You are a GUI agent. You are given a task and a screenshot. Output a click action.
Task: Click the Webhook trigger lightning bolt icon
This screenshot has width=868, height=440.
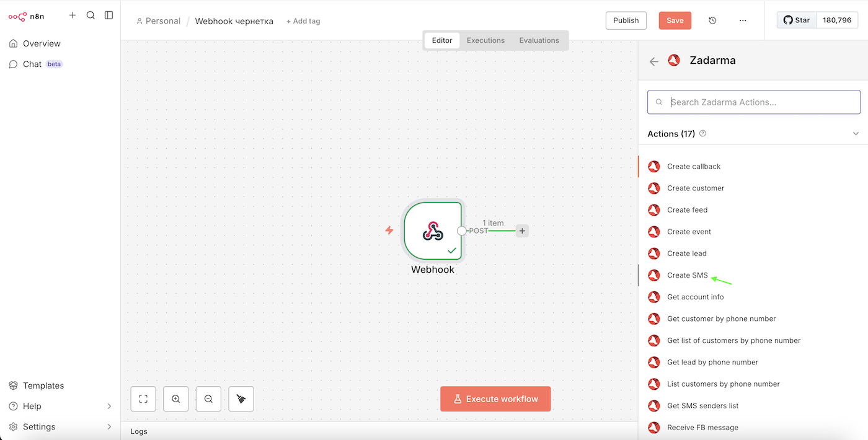click(389, 231)
